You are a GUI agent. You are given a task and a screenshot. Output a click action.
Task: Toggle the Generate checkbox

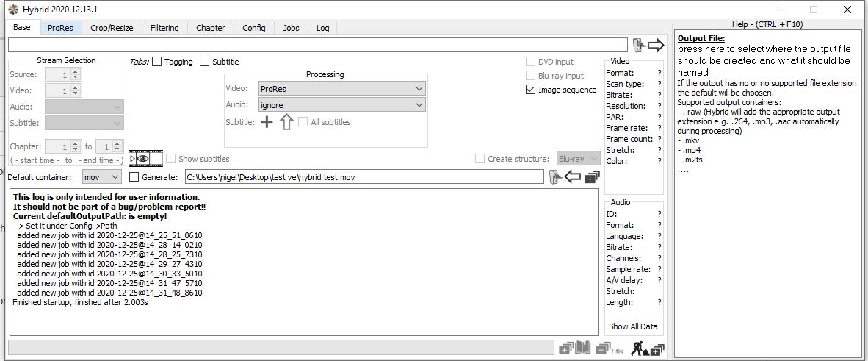(x=134, y=177)
